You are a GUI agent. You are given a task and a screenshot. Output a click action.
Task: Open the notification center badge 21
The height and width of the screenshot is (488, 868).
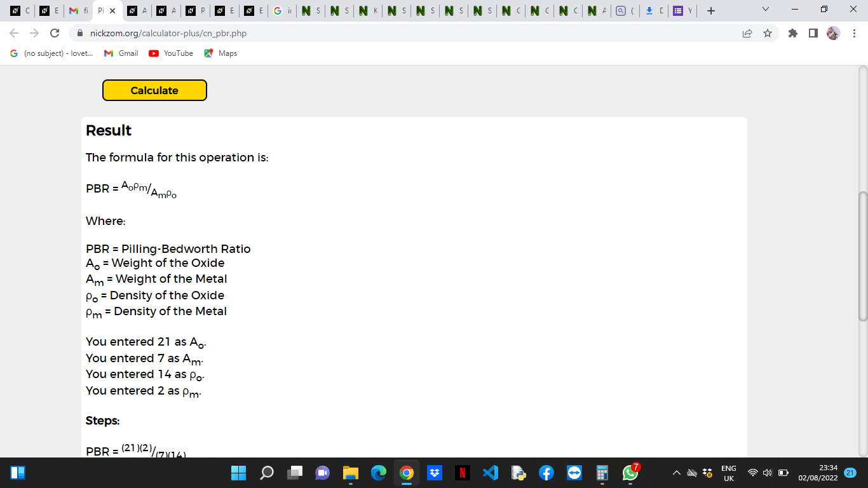(851, 473)
